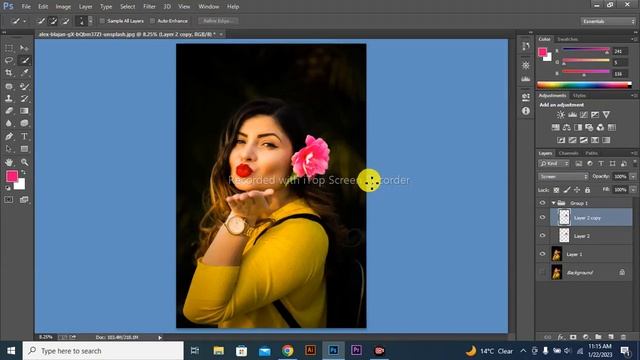This screenshot has height=360, width=640.
Task: Open the Image menu
Action: tap(63, 7)
